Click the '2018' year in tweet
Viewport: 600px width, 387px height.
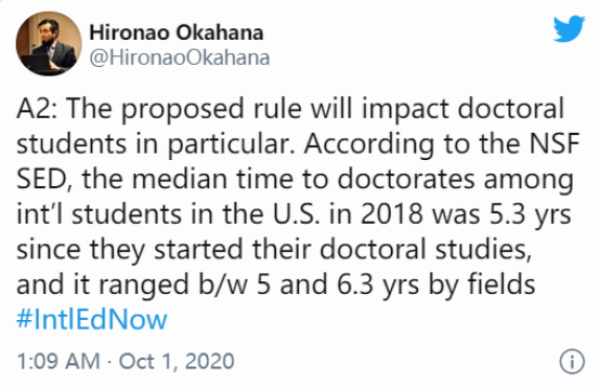(x=392, y=214)
